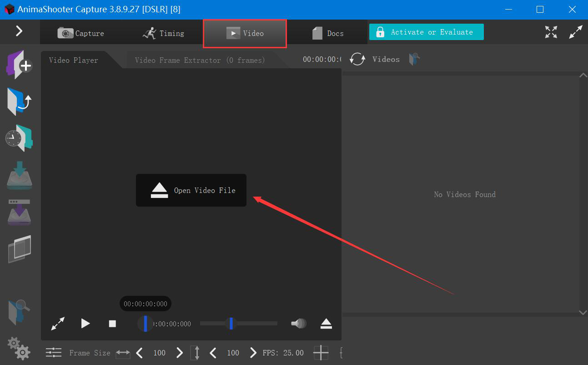Mute audio with the speaker icon

[x=299, y=324]
